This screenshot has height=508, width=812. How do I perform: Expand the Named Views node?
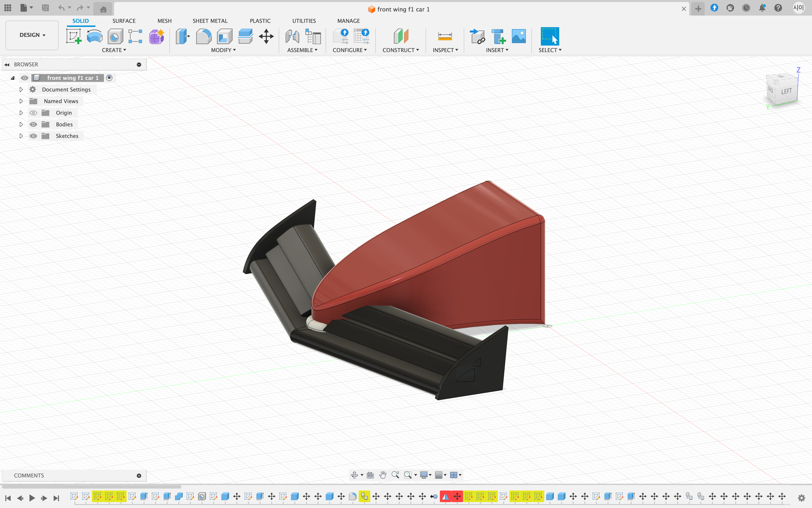click(x=21, y=101)
